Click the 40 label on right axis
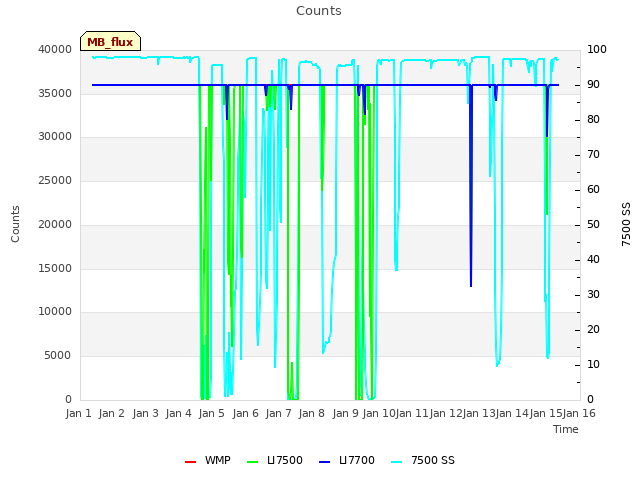The image size is (640, 480). click(593, 259)
